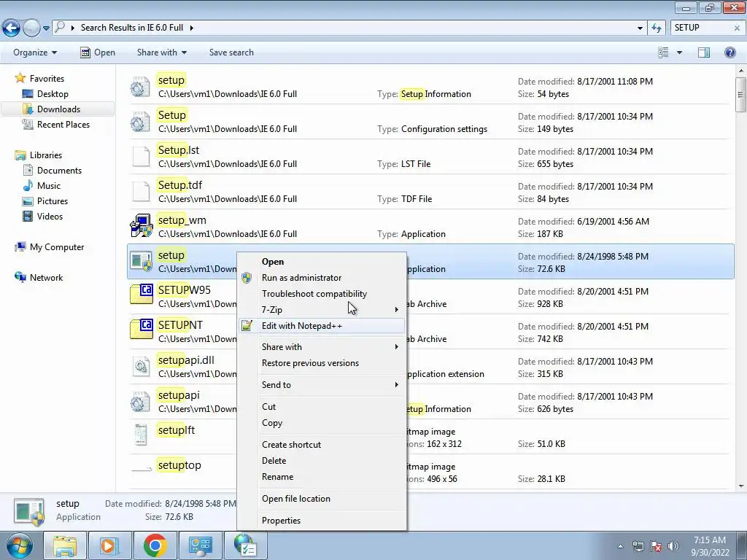Select Network in navigation pane
The image size is (747, 560).
point(46,278)
